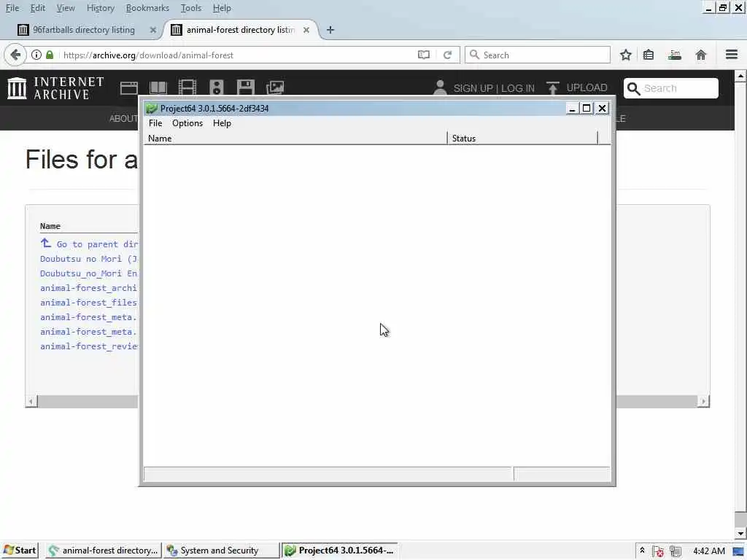The width and height of the screenshot is (747, 560).
Task: Open the Windows Start menu
Action: [x=20, y=551]
